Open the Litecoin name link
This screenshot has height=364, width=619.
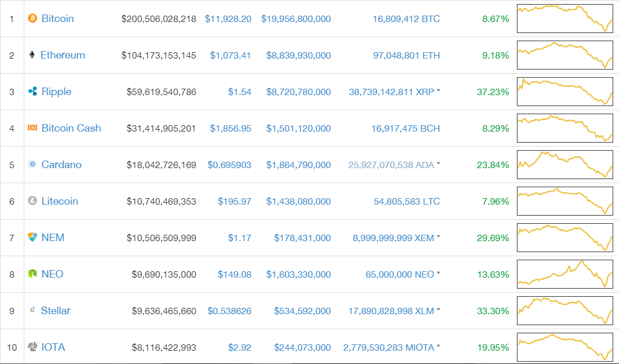[x=60, y=201]
